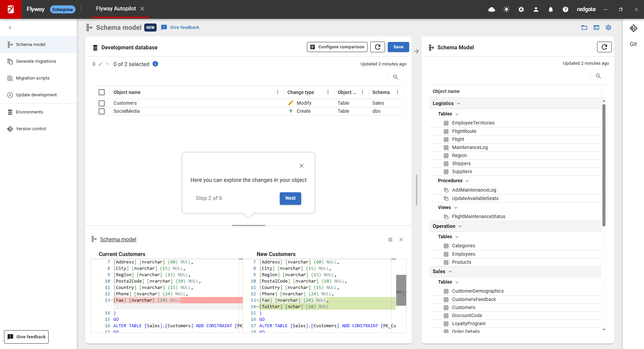Collapse the Logistics schema group

tap(459, 103)
